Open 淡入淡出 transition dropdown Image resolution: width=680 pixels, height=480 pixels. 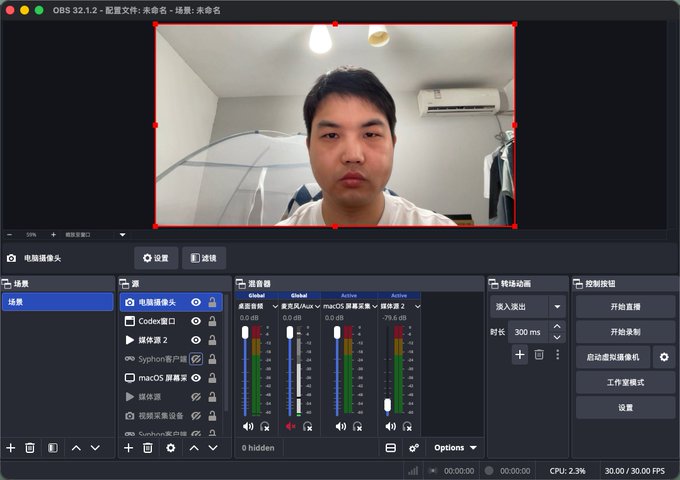[557, 307]
